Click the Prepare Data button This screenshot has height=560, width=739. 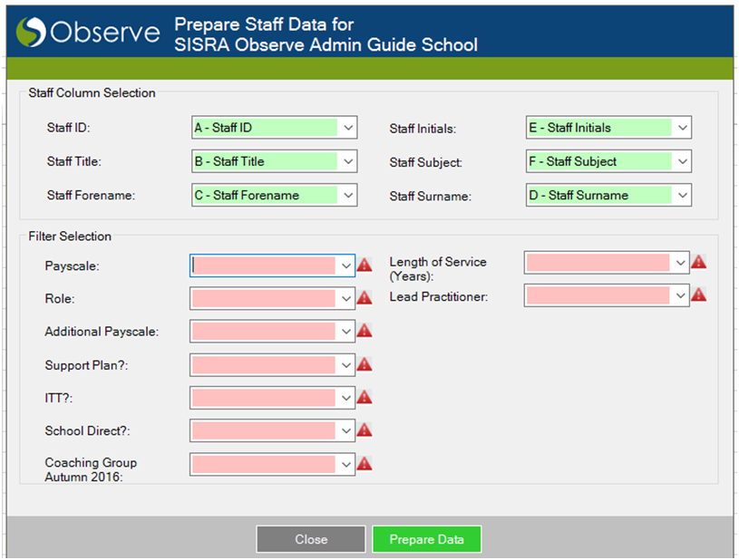(x=427, y=539)
